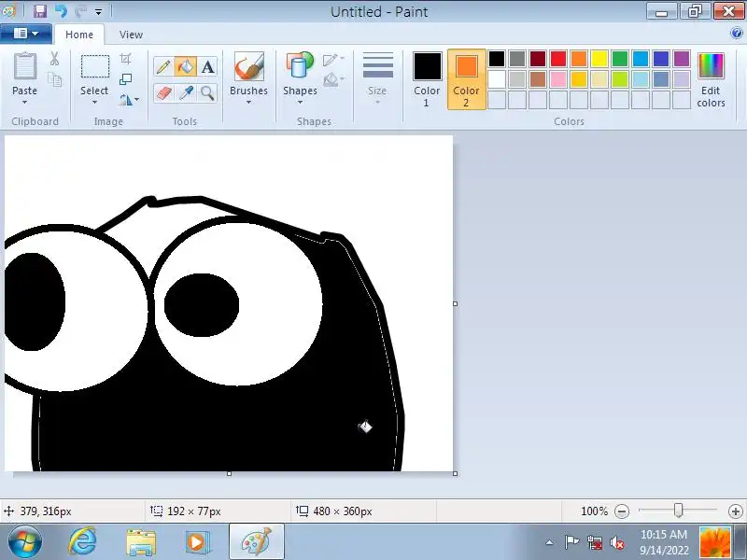
Task: Click the zoom slider handle
Action: point(678,511)
